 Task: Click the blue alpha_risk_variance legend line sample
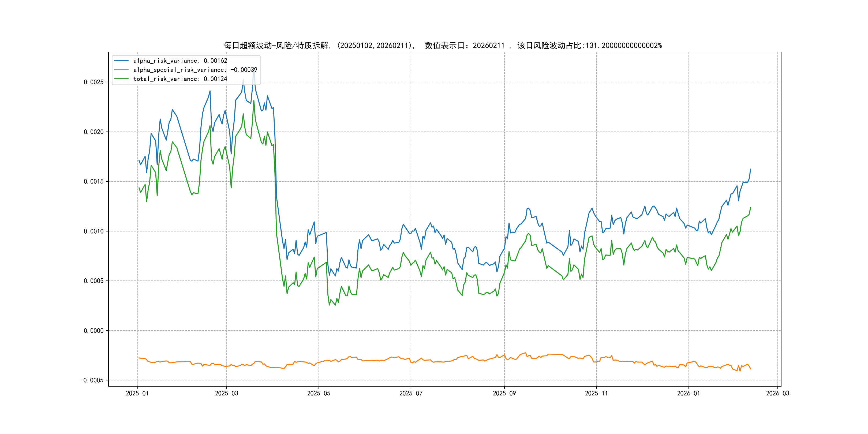[x=121, y=61]
